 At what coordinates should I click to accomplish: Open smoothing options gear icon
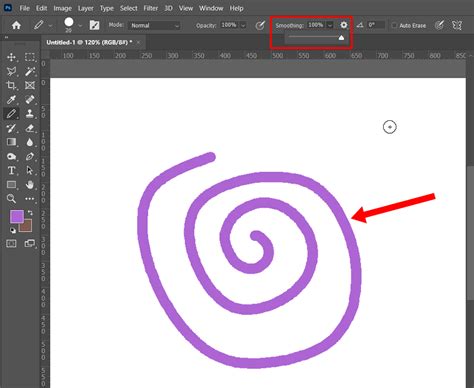coord(344,25)
